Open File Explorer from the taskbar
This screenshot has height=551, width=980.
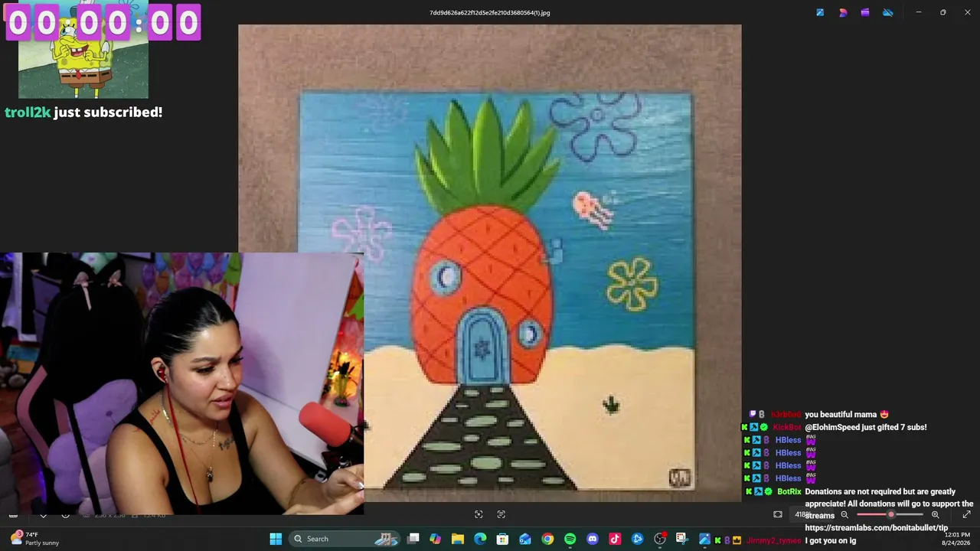458,539
